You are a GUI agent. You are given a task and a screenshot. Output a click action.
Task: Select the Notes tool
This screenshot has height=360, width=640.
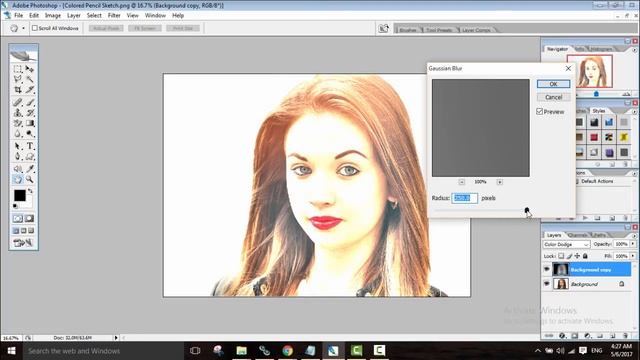click(x=18, y=169)
